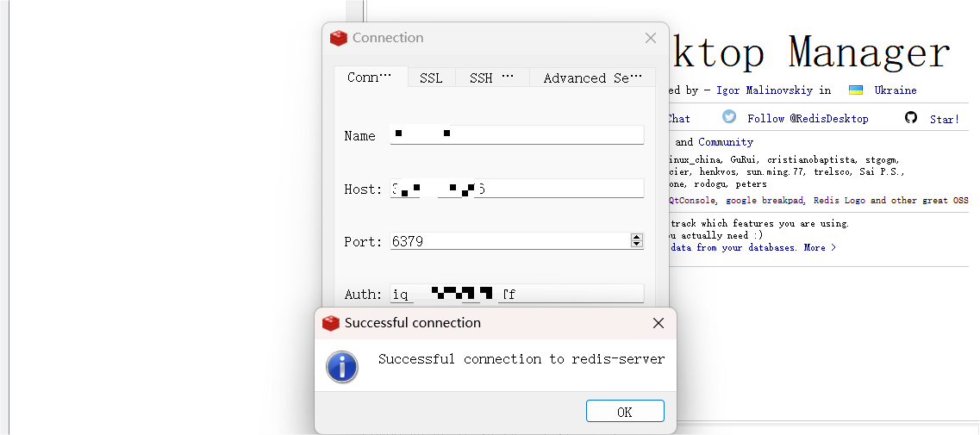The image size is (980, 435).
Task: Click the Redis logo in the Connection title bar
Action: pyautogui.click(x=338, y=38)
